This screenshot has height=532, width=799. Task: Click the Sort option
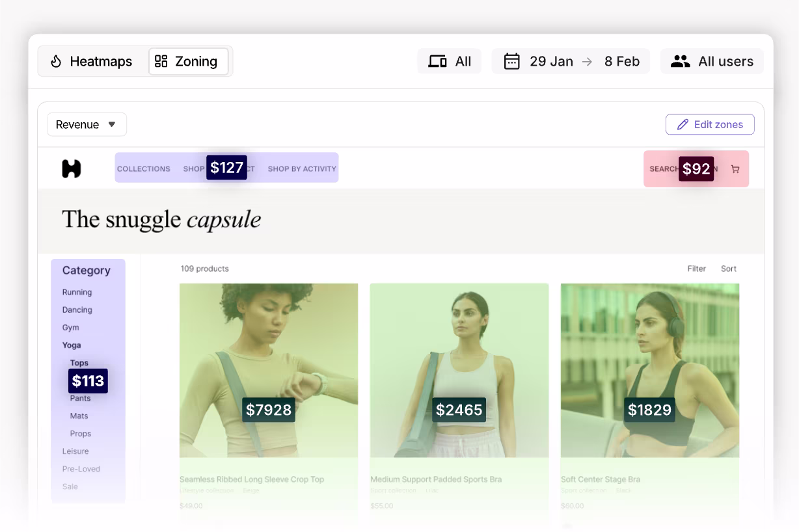[x=729, y=269]
